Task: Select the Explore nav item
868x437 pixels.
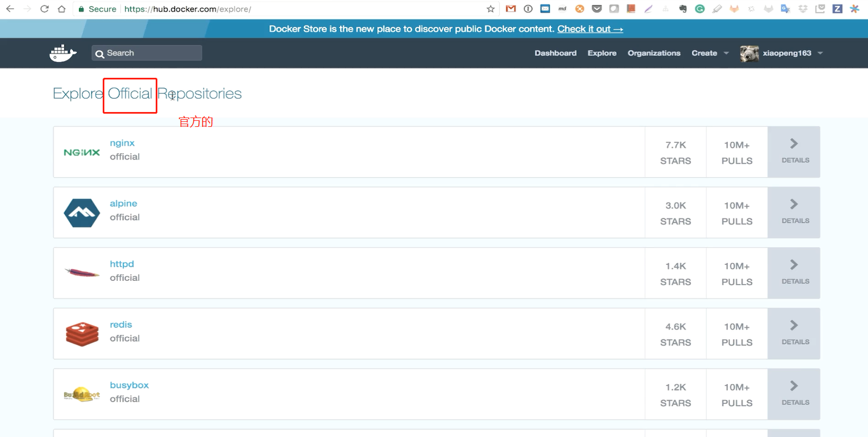Action: coord(602,53)
